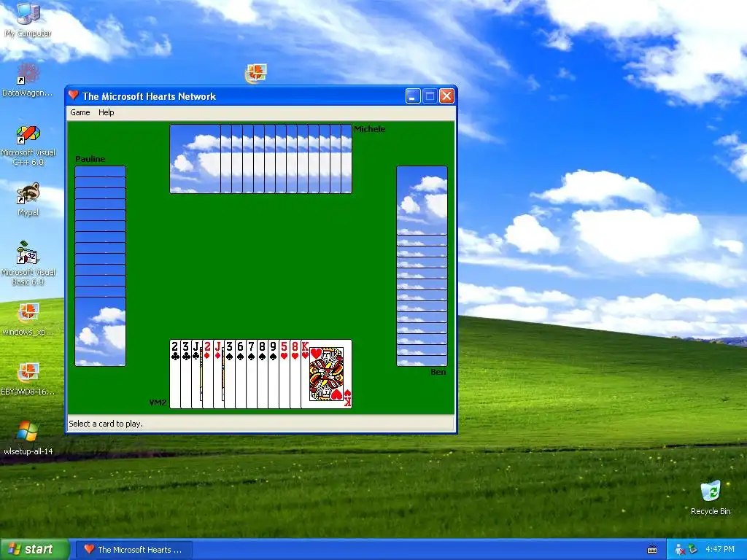Click the taskbar clock showing 4:47 PM
This screenshot has height=560, width=747.
(x=720, y=550)
